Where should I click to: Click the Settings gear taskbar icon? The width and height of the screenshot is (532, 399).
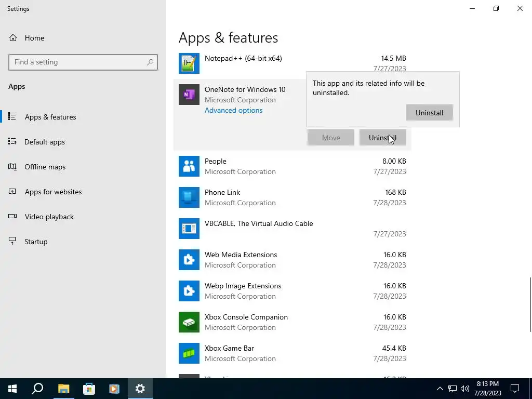[x=140, y=389]
